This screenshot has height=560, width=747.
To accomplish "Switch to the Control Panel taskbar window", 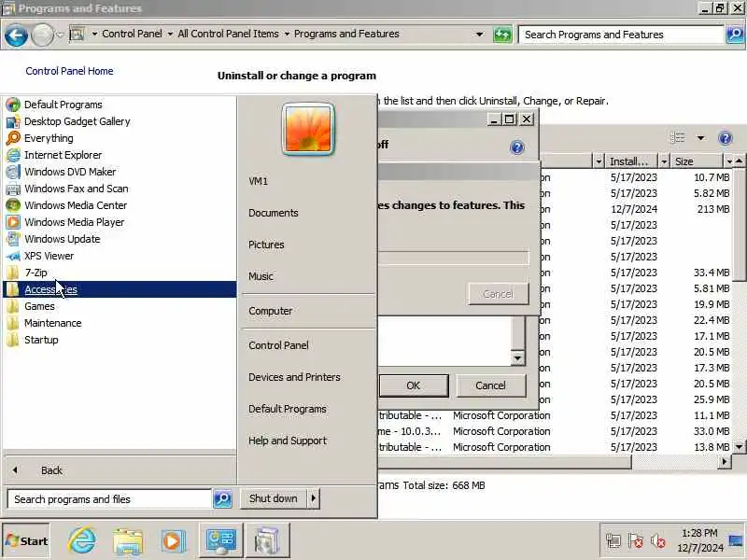I will click(221, 540).
